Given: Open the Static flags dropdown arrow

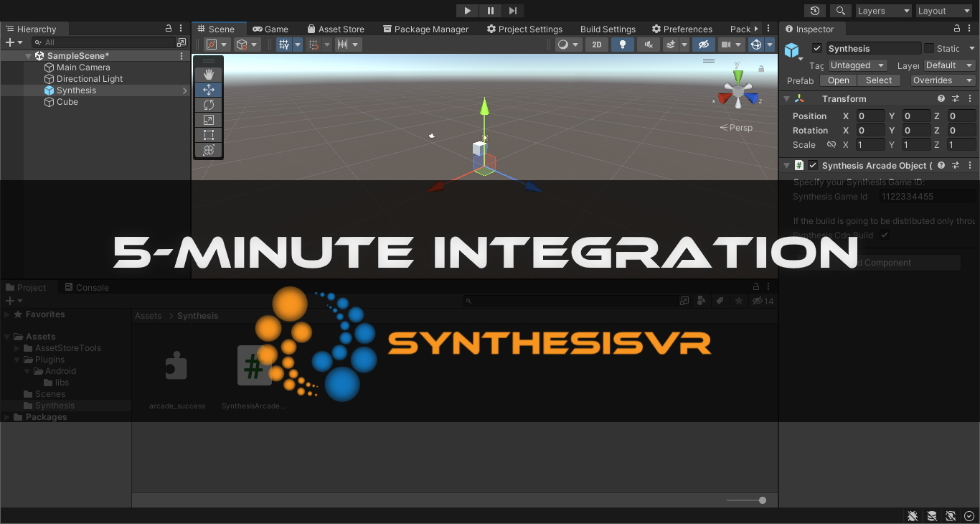Looking at the screenshot, I should [x=972, y=48].
